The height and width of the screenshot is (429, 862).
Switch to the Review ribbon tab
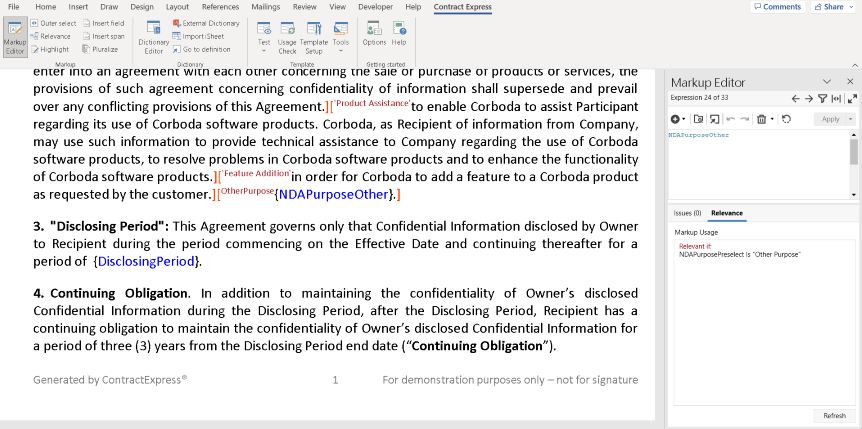(x=305, y=7)
